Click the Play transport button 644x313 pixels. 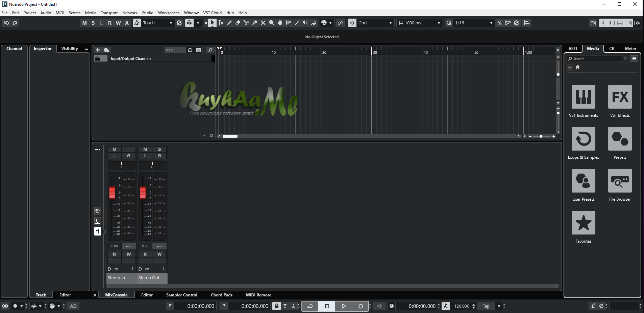tap(344, 306)
